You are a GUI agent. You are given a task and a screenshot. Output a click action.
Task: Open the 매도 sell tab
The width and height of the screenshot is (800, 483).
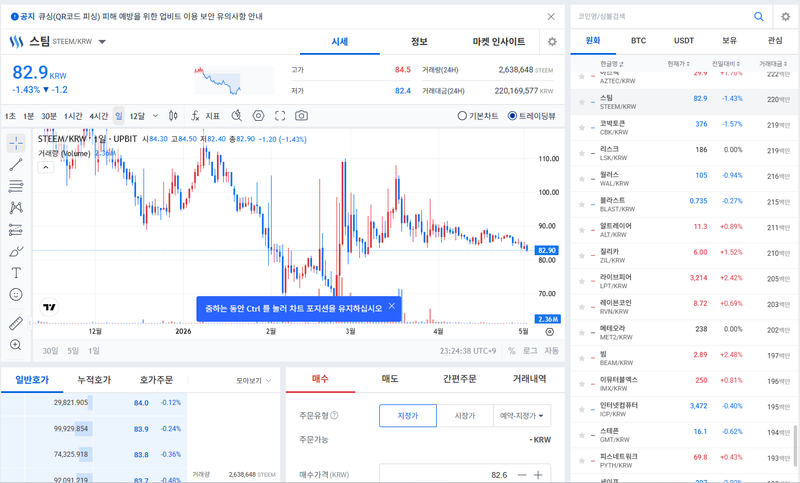390,379
